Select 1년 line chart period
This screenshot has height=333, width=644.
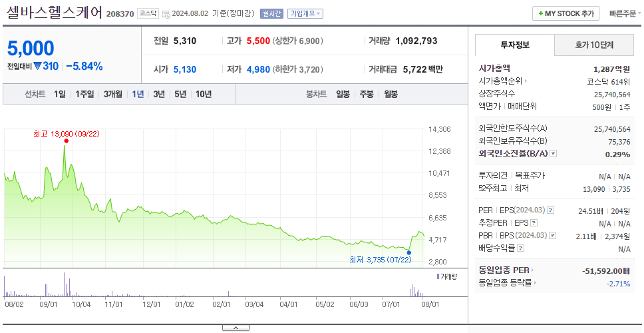click(138, 94)
